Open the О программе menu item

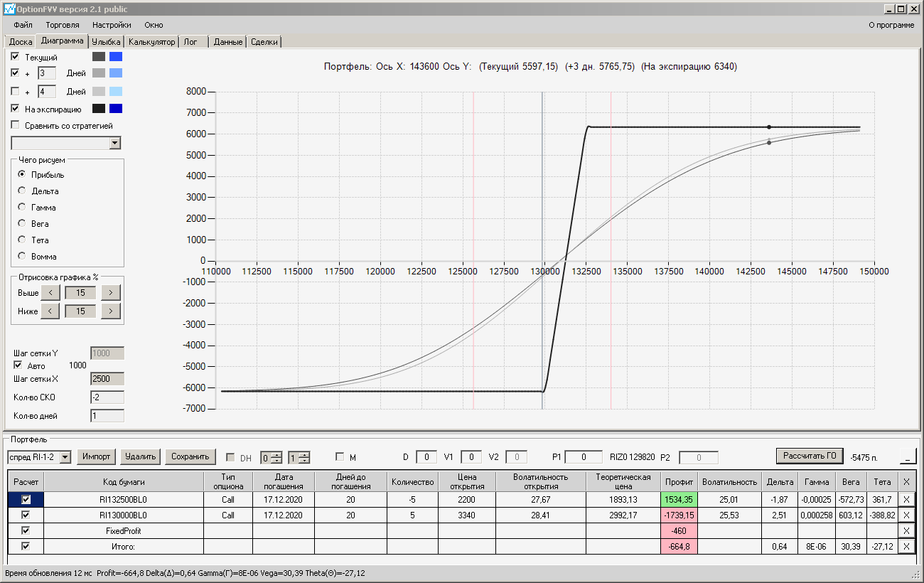(891, 25)
